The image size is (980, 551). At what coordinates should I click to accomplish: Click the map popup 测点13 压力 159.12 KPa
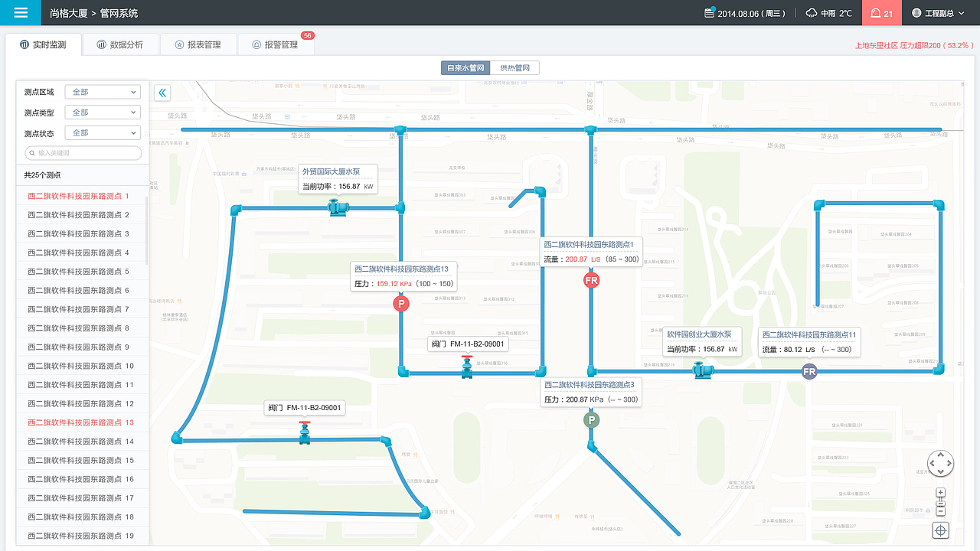pos(404,276)
